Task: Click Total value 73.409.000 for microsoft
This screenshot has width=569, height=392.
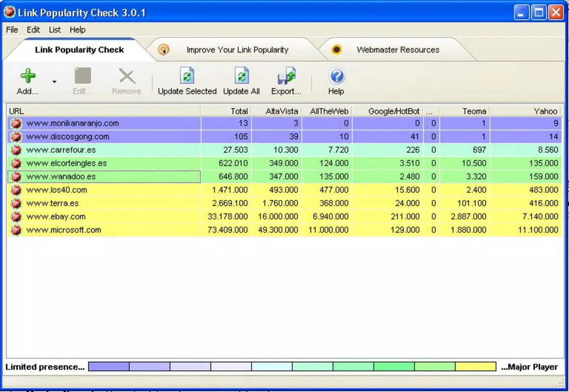Action: coord(227,230)
